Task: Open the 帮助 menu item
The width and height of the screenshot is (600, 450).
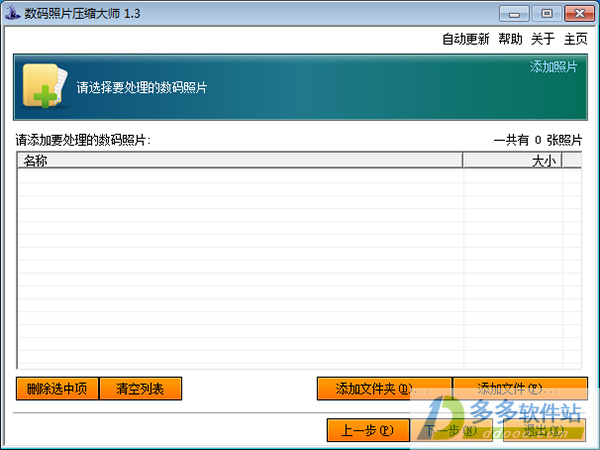Action: coord(510,39)
